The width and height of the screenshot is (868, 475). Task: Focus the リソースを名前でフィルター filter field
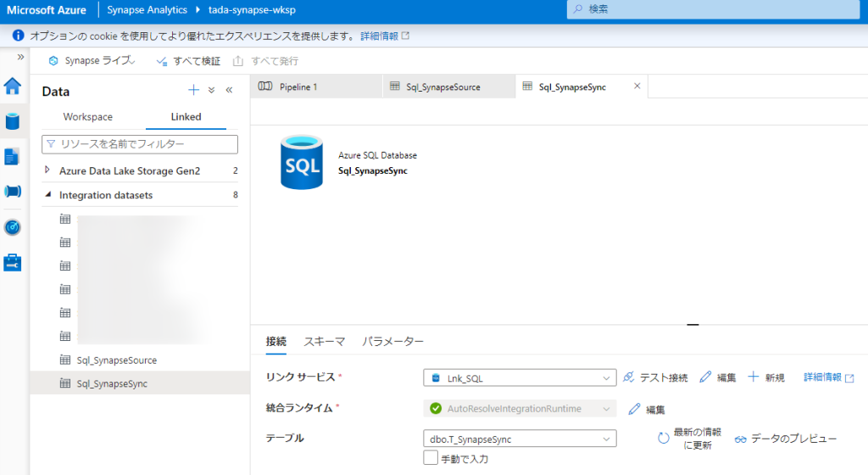click(x=140, y=144)
